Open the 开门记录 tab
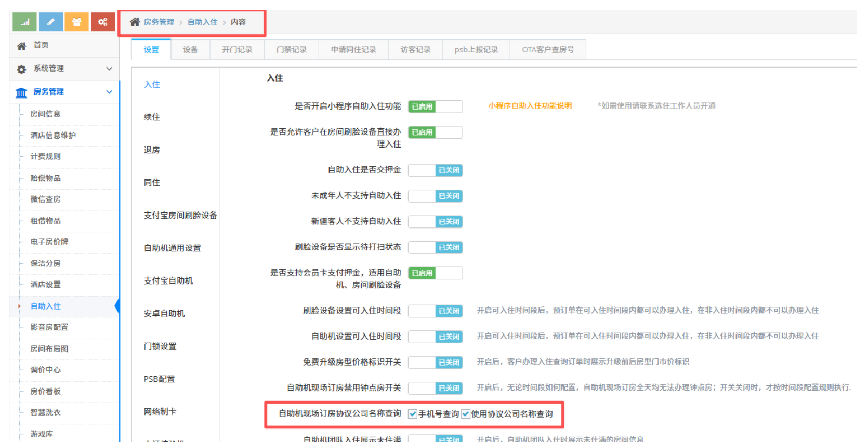This screenshot has height=442, width=868. [x=237, y=50]
